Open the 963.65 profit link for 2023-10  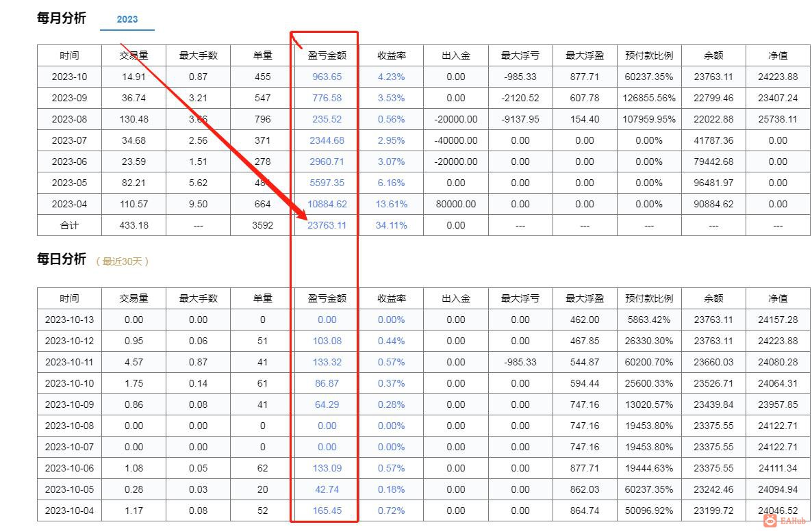pos(327,77)
